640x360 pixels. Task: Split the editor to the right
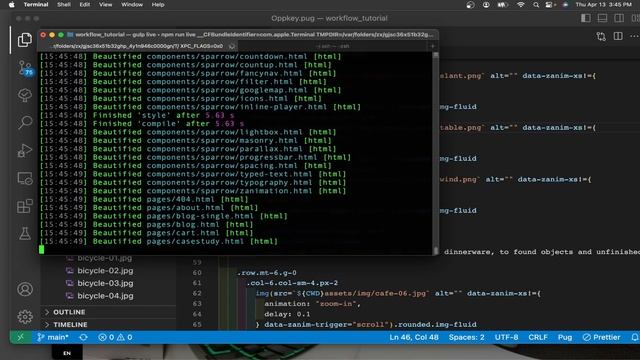pyautogui.click(x=618, y=36)
